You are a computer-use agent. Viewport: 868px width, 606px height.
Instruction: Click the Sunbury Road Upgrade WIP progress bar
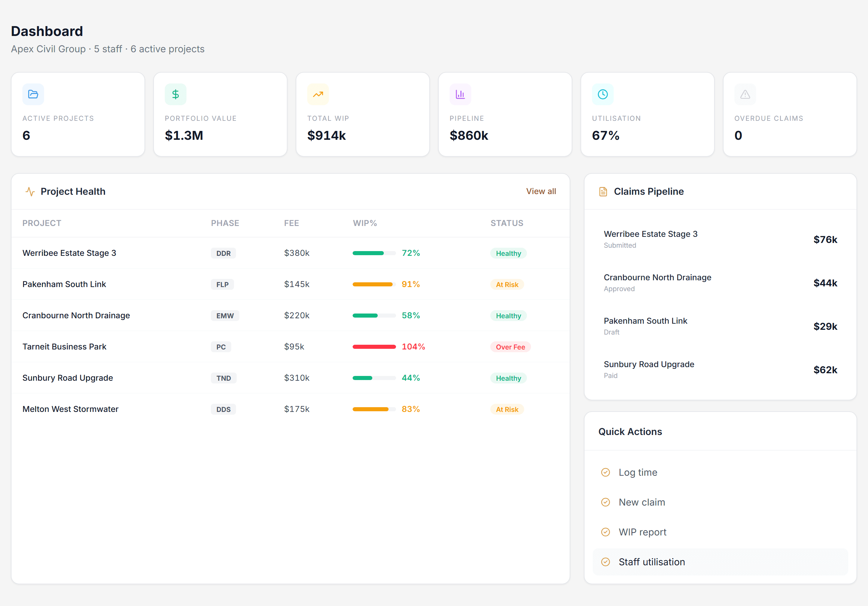pyautogui.click(x=374, y=378)
